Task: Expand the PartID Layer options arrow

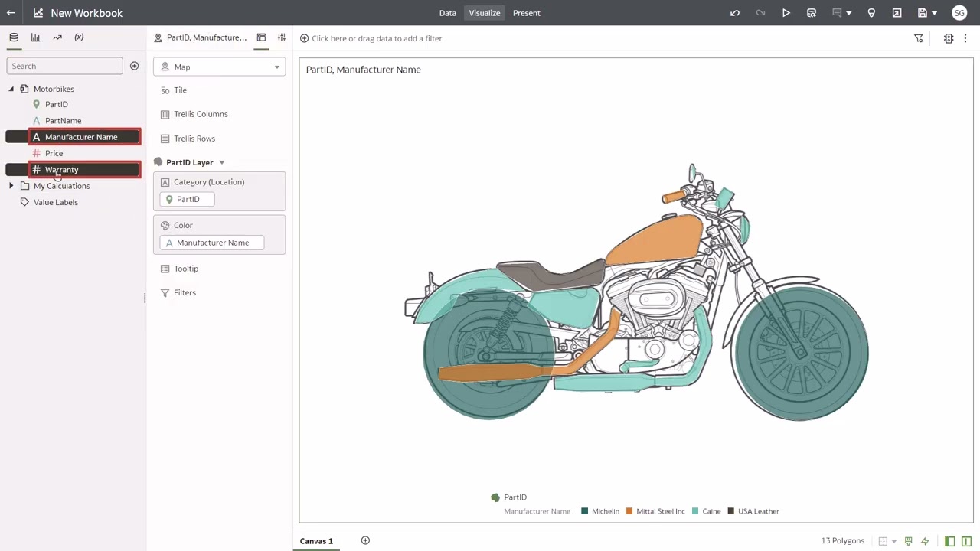Action: coord(222,162)
